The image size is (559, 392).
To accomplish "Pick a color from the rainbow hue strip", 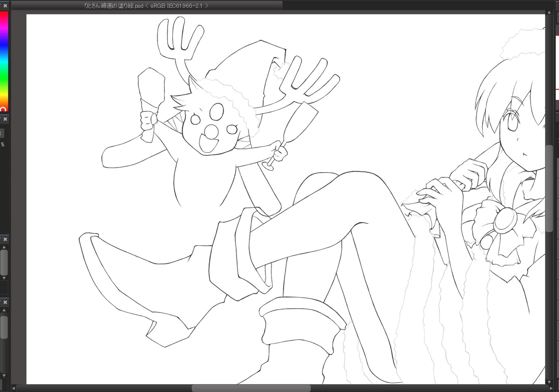I will 4,61.
